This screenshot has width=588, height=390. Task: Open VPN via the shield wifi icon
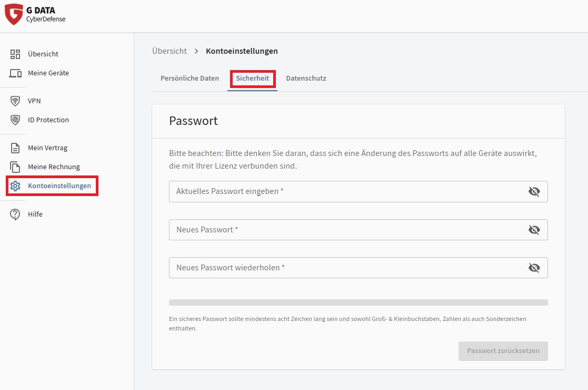tap(15, 101)
